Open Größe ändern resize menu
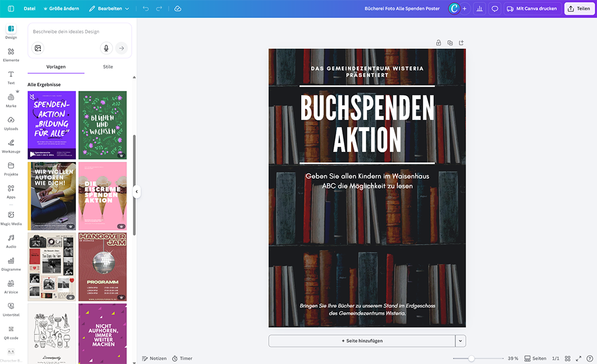Screen dimensions: 597x364 tap(61, 8)
